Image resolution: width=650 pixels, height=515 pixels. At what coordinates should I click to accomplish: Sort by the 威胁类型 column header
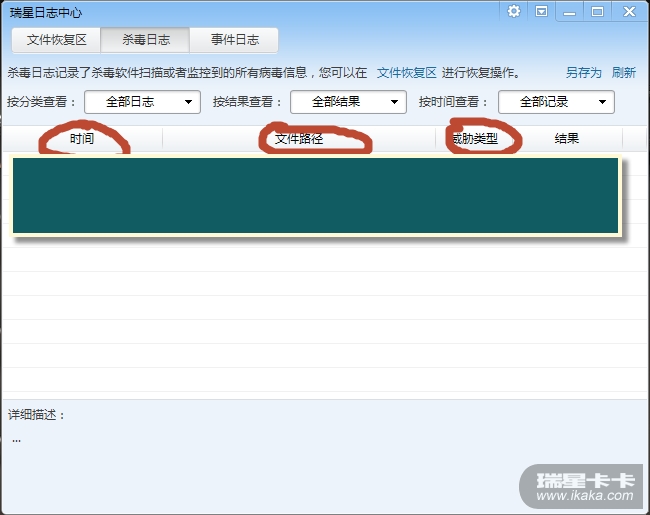pyautogui.click(x=474, y=138)
